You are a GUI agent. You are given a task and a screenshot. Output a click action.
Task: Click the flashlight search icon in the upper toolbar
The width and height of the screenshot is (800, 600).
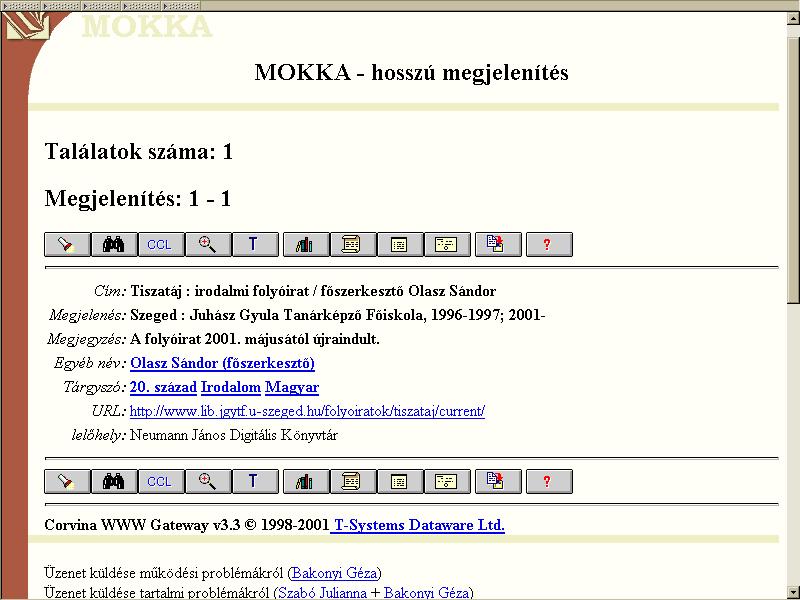[x=67, y=244]
